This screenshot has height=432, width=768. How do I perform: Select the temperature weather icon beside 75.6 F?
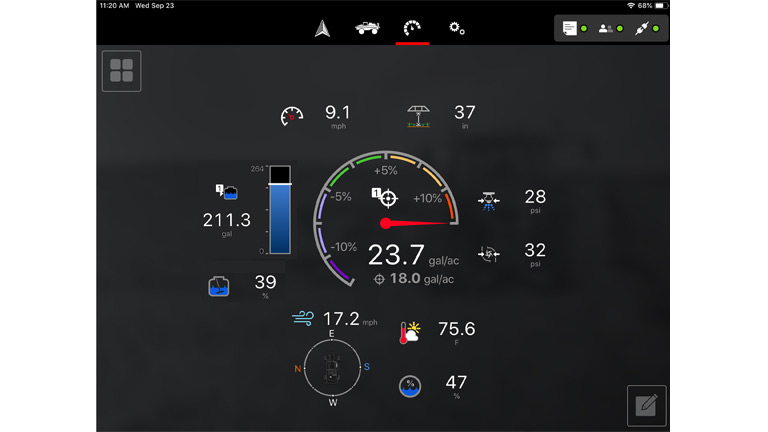point(410,331)
